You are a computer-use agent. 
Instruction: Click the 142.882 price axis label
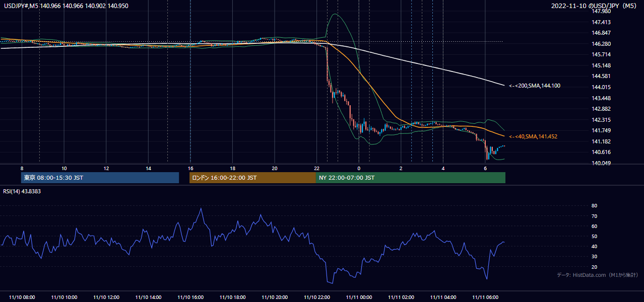pyautogui.click(x=601, y=109)
